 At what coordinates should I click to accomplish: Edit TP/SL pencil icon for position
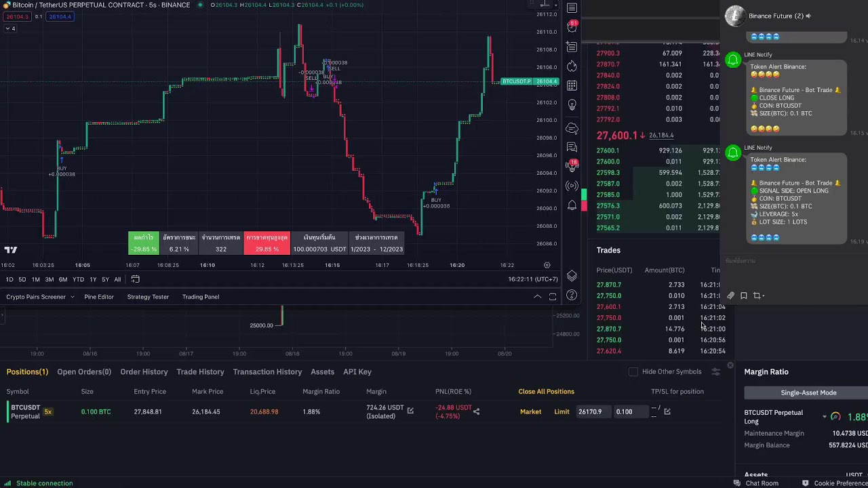[x=667, y=411]
